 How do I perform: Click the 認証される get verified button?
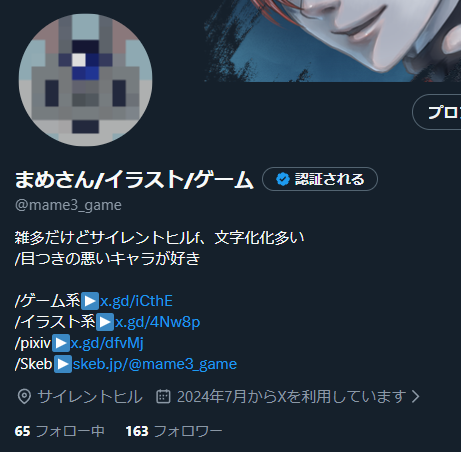click(x=320, y=179)
